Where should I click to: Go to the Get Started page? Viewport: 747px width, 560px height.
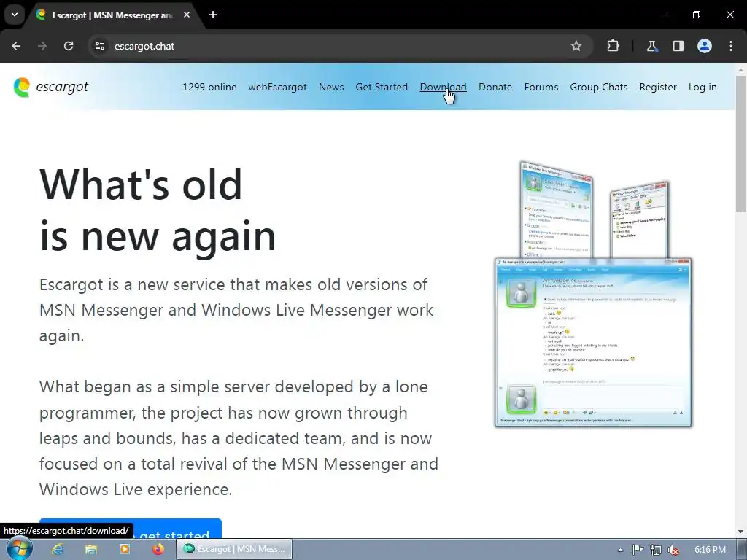pos(382,87)
